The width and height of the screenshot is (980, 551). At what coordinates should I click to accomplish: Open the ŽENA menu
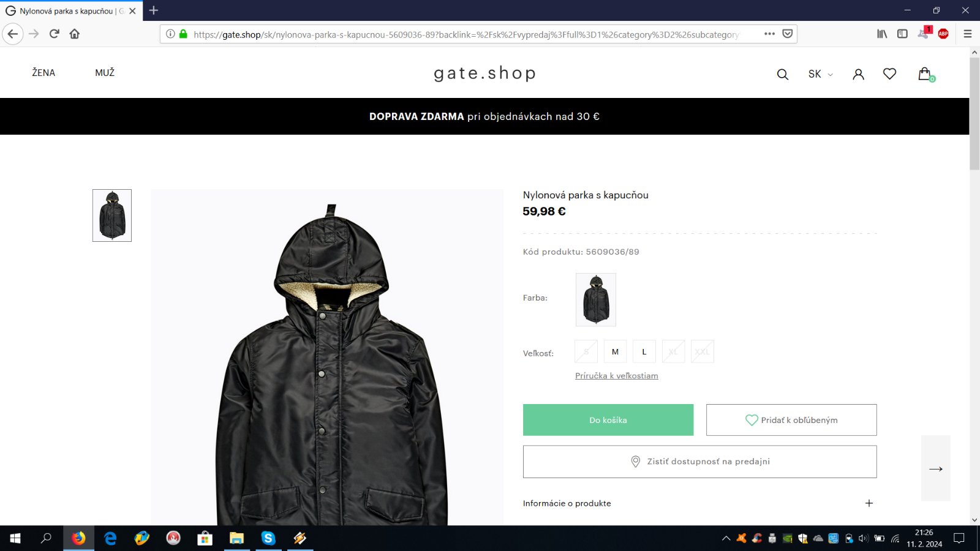pyautogui.click(x=43, y=73)
